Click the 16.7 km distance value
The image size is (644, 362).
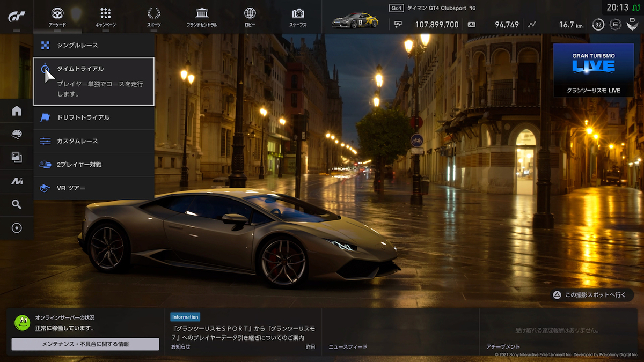[x=571, y=25]
